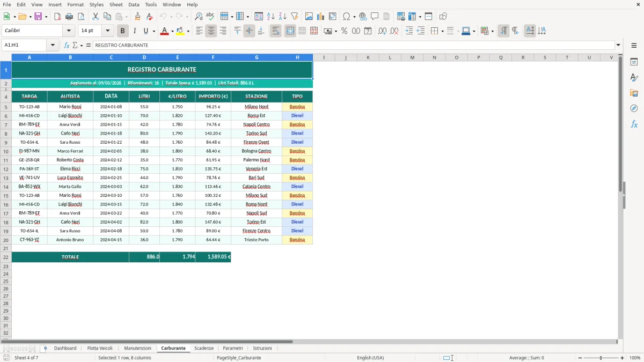This screenshot has width=644, height=362.
Task: Click the Sidebar Settings hamburger button
Action: 634,45
